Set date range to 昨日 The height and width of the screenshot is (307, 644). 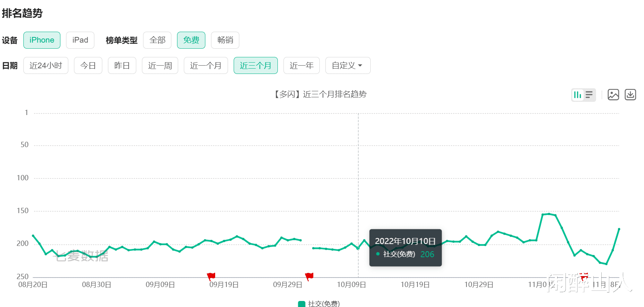(x=122, y=66)
